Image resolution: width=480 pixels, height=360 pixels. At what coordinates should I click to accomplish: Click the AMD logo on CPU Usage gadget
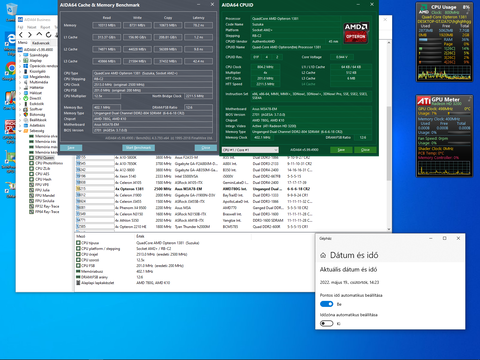click(x=424, y=9)
